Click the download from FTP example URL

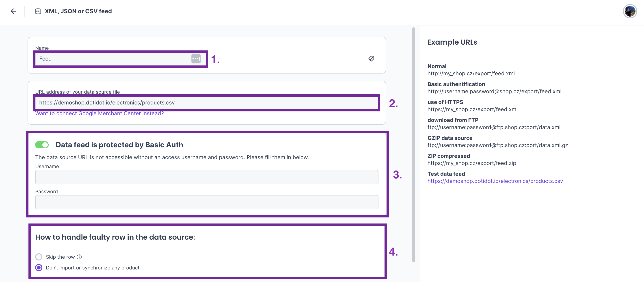coord(494,127)
